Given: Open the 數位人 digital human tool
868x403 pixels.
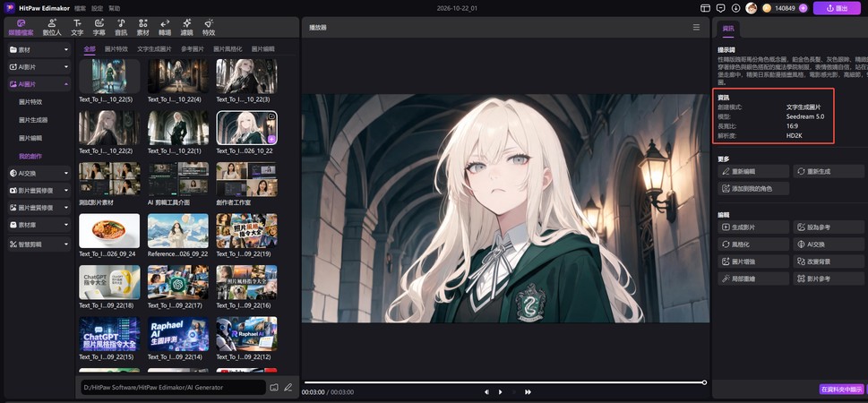Looking at the screenshot, I should point(52,27).
